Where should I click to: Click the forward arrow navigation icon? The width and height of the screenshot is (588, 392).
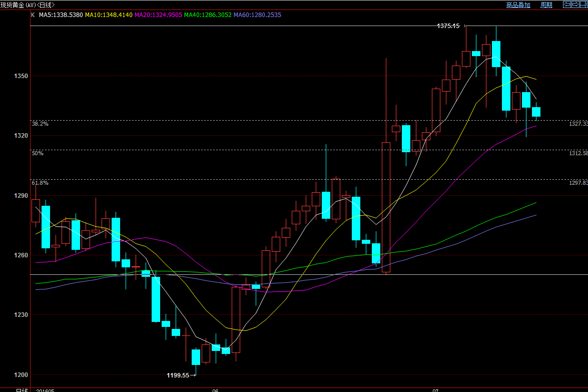click(575, 5)
